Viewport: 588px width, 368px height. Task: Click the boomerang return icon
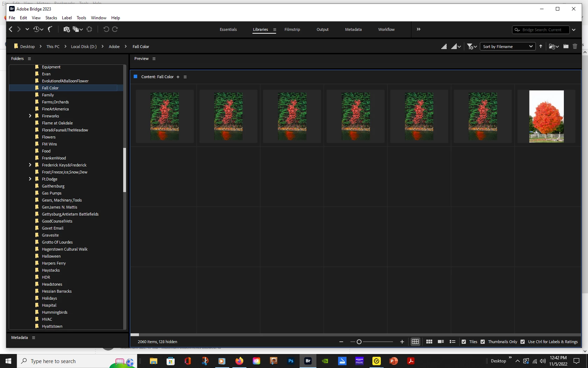[50, 29]
